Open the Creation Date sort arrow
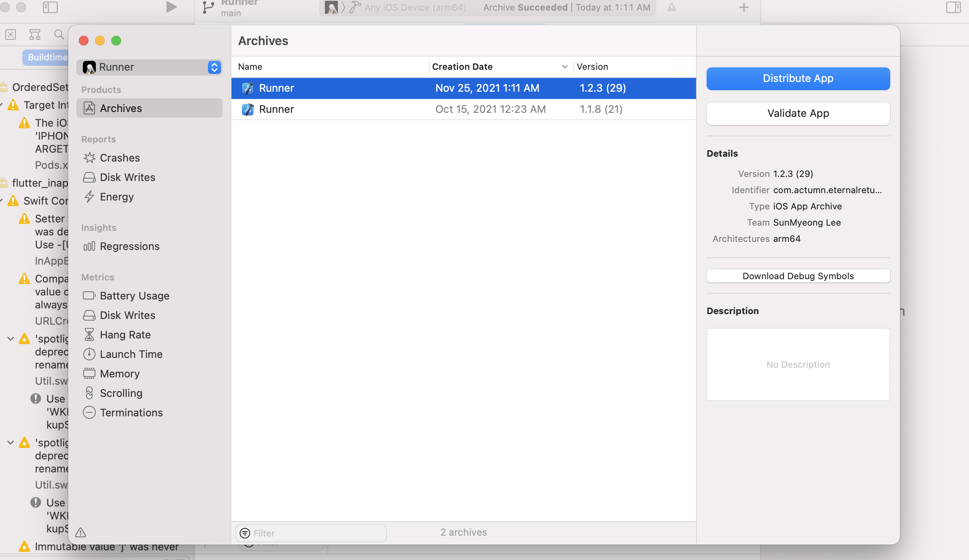The image size is (969, 560). [x=565, y=67]
